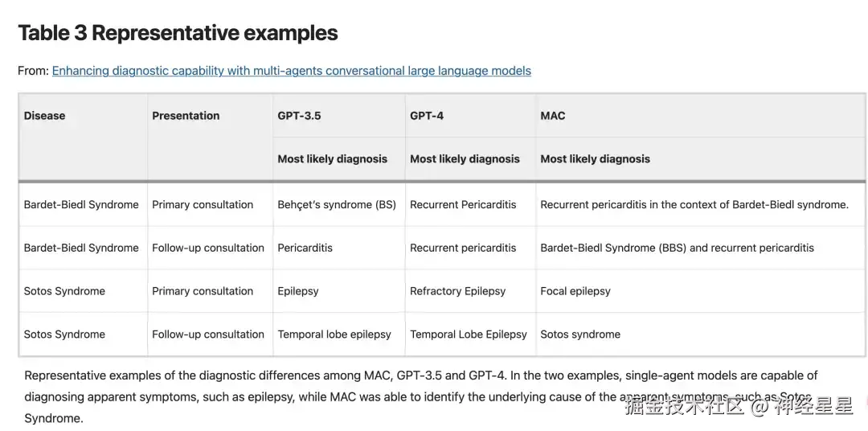Select the Presentation column header
The height and width of the screenshot is (431, 868).
click(186, 116)
